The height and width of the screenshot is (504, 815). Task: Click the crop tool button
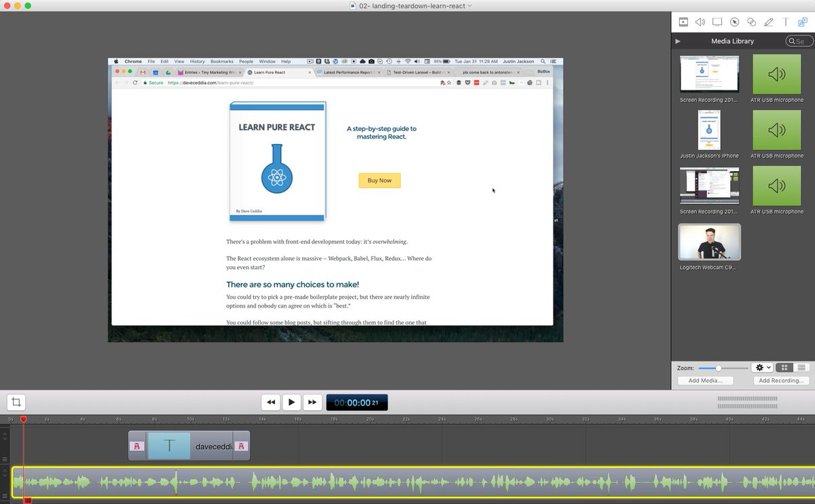[x=16, y=402]
